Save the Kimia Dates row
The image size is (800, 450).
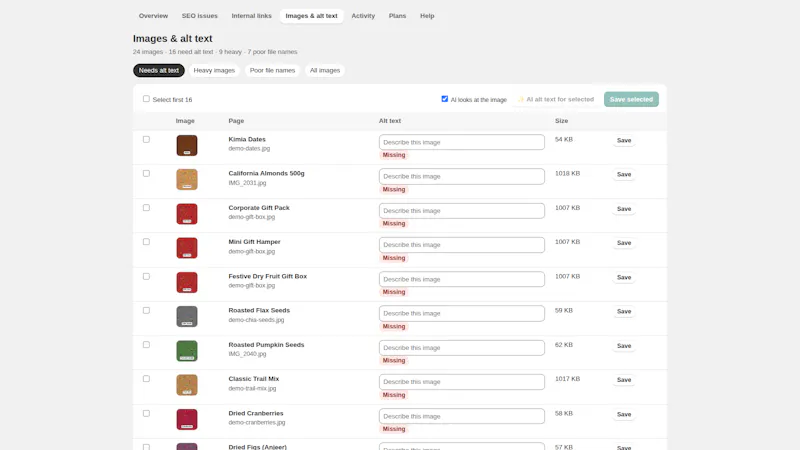click(x=624, y=140)
